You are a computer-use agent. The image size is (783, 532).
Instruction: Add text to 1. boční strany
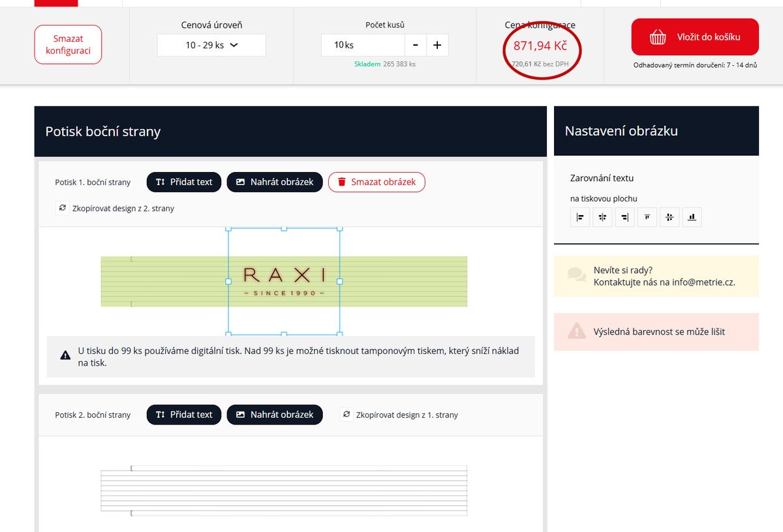point(184,182)
